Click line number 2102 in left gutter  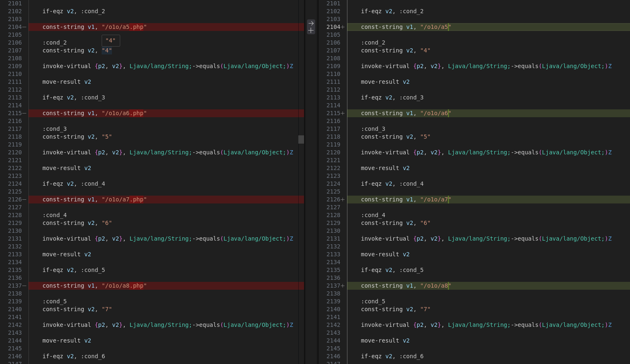click(x=15, y=11)
